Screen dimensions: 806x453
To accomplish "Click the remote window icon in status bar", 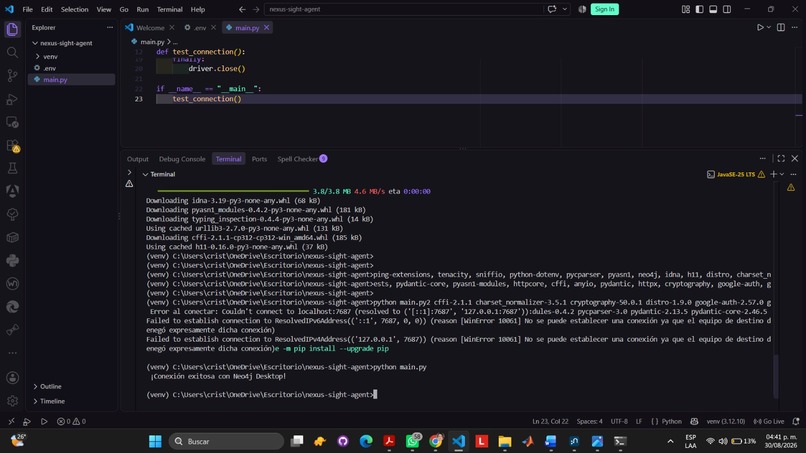I will pos(11,421).
